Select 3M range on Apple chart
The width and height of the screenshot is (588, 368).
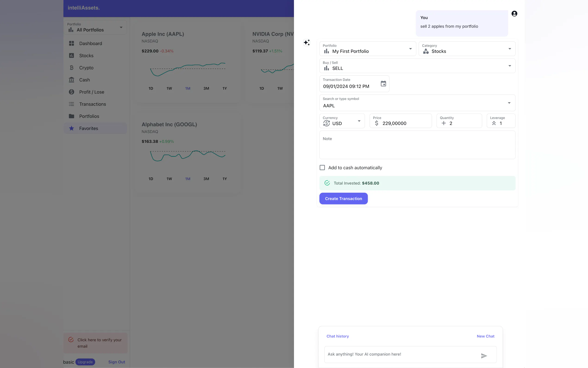[x=206, y=88]
